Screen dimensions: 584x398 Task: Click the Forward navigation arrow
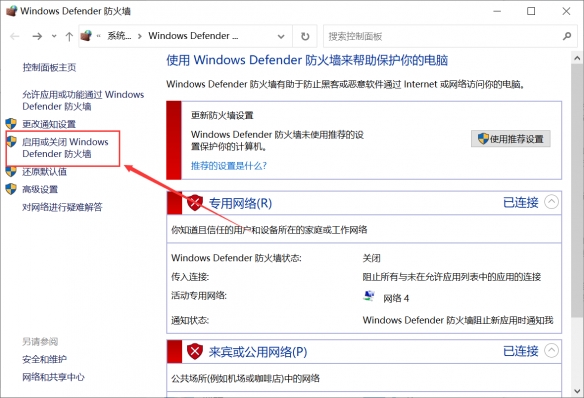37,36
